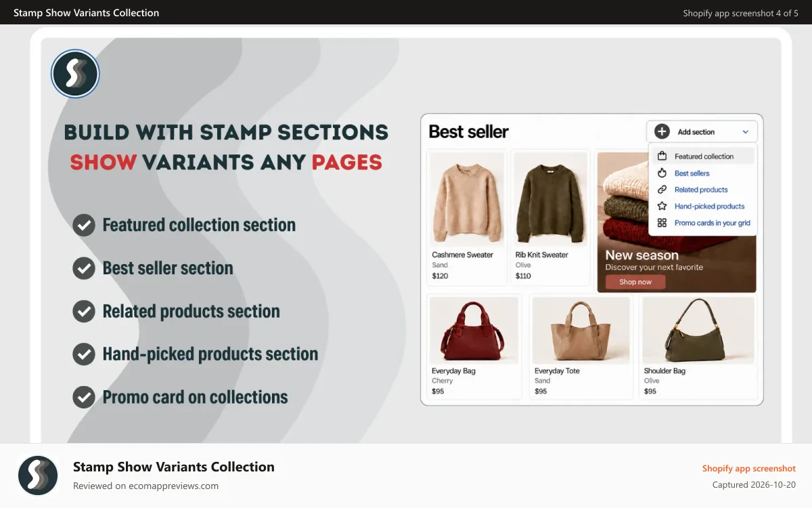Open the Everyday Bag product image
Viewport: 812px width, 508px height.
(x=474, y=331)
